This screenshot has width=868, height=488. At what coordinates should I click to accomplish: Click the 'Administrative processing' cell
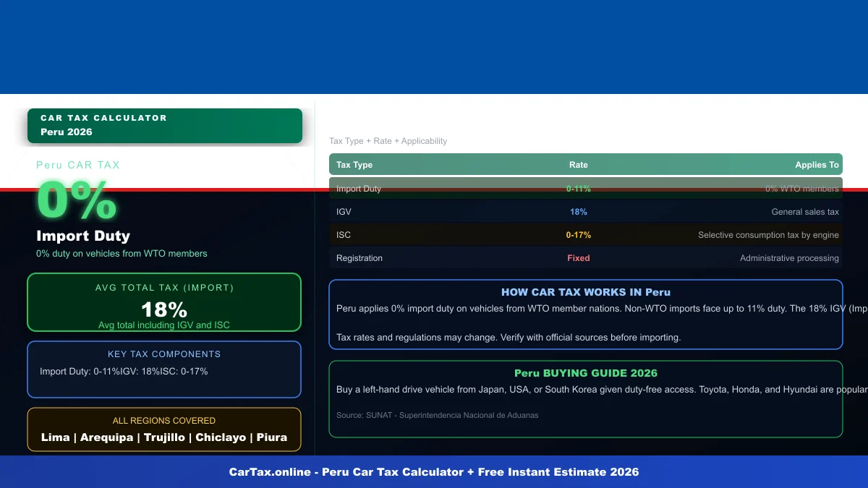[790, 258]
